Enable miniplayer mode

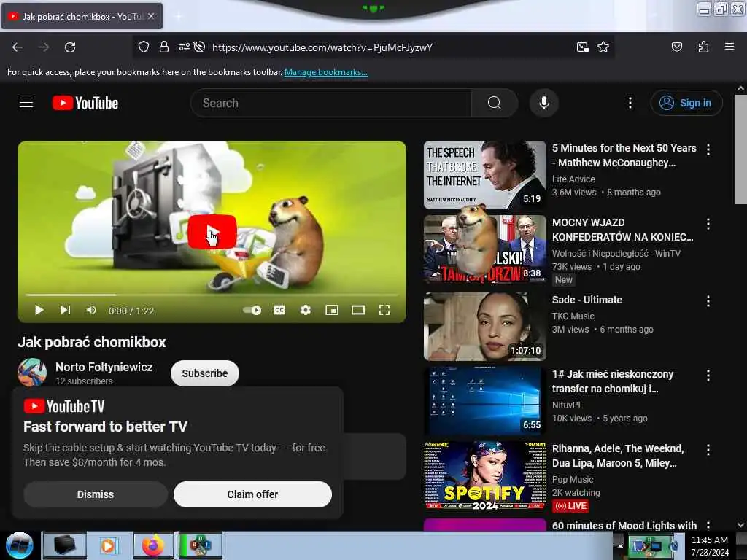(332, 310)
